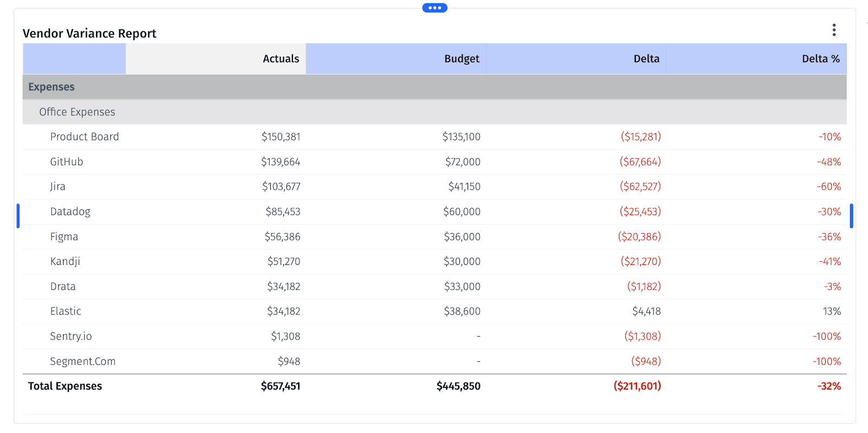This screenshot has height=433, width=868.
Task: Click Drata delta percent -3%
Action: pyautogui.click(x=832, y=286)
